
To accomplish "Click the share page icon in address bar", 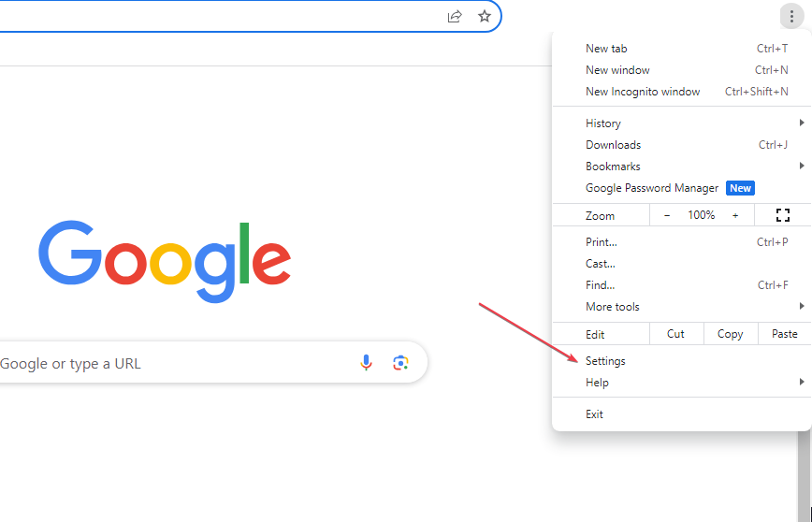I will point(454,17).
